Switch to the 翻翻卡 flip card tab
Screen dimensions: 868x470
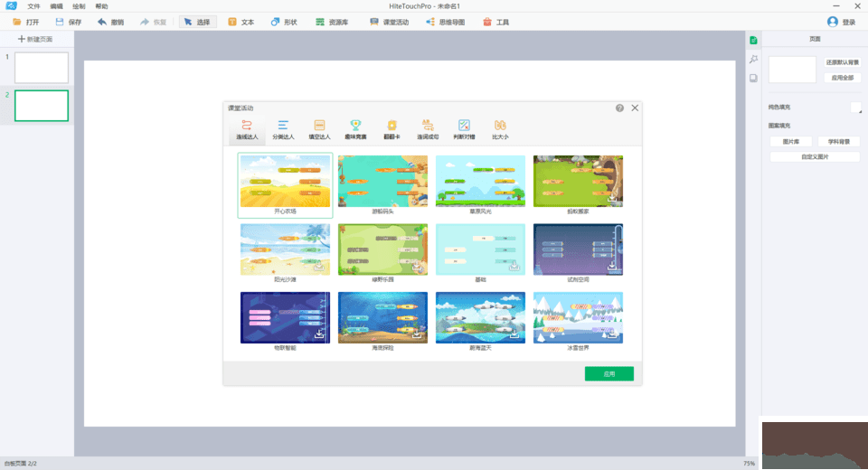point(392,130)
